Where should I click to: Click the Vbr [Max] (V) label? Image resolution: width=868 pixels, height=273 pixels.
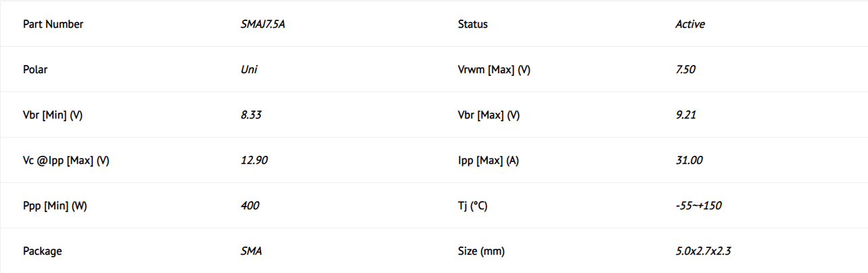pyautogui.click(x=488, y=115)
